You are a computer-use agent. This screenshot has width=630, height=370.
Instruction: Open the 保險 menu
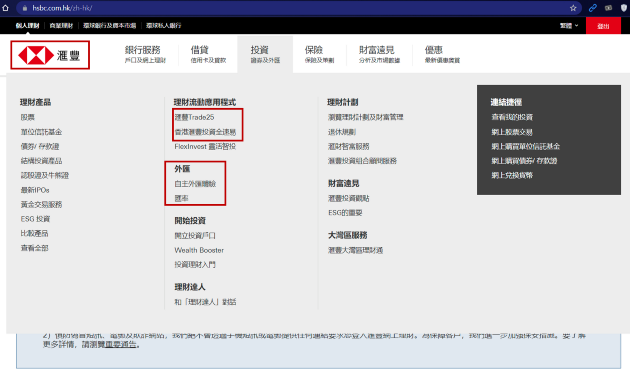tap(319, 54)
